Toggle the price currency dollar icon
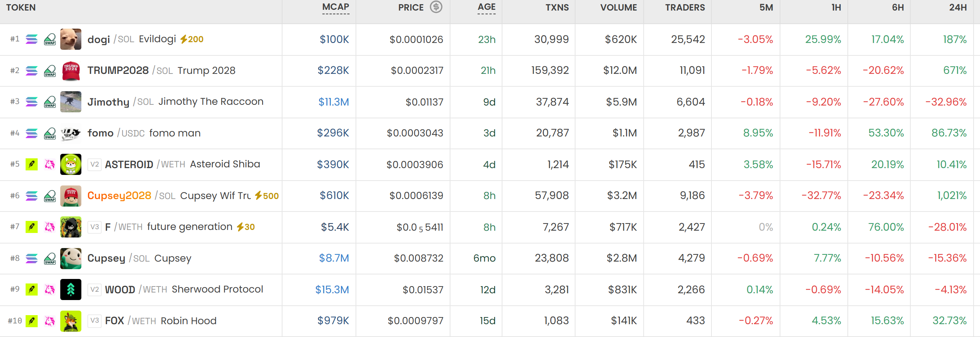 tap(436, 7)
